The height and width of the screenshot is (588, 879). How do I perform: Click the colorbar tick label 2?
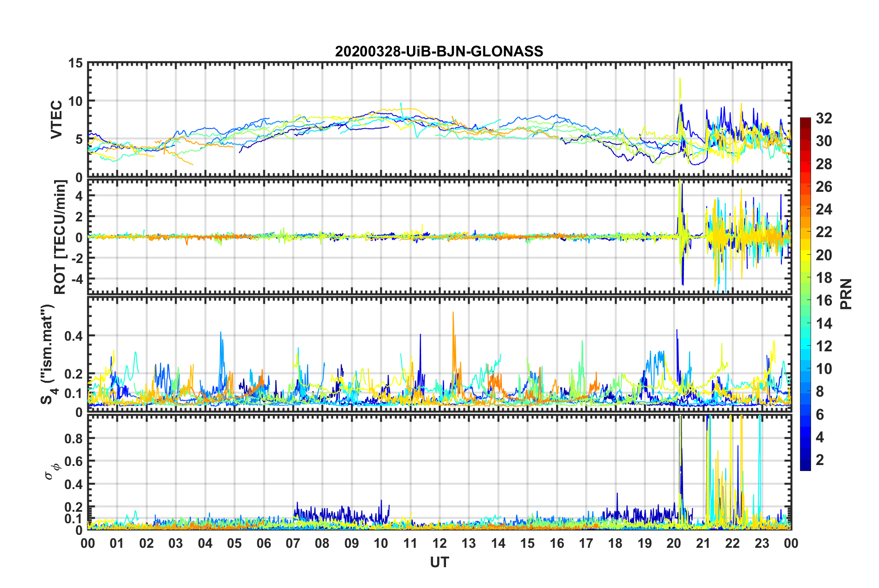click(820, 460)
